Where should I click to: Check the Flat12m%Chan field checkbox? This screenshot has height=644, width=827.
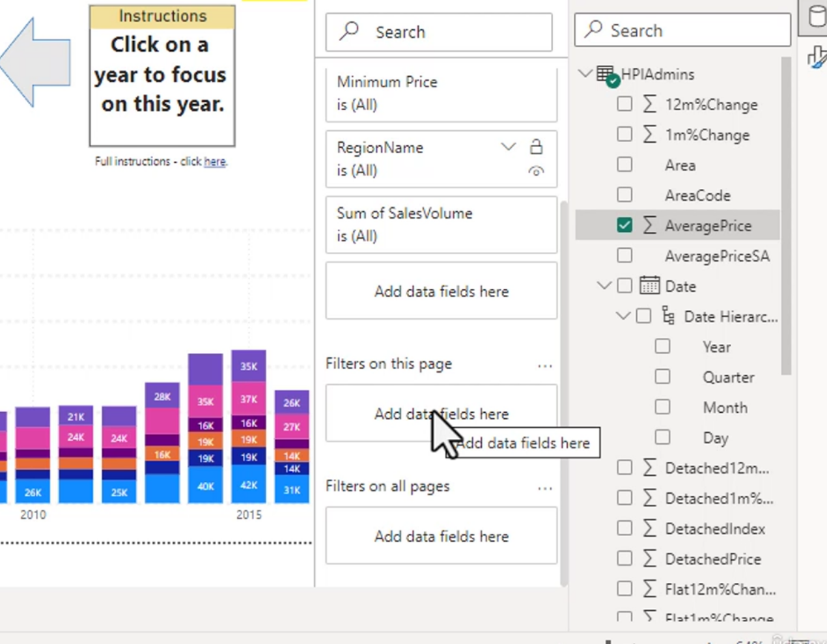(624, 589)
